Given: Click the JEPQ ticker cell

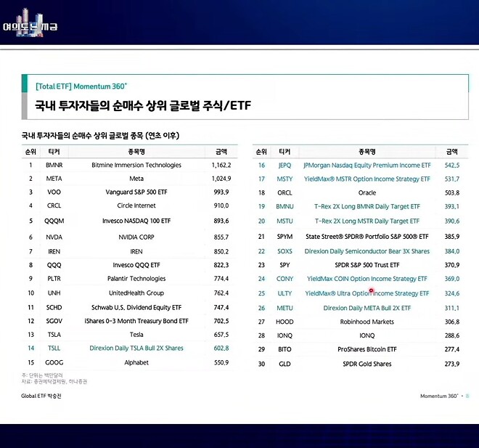Looking at the screenshot, I should 284,166.
